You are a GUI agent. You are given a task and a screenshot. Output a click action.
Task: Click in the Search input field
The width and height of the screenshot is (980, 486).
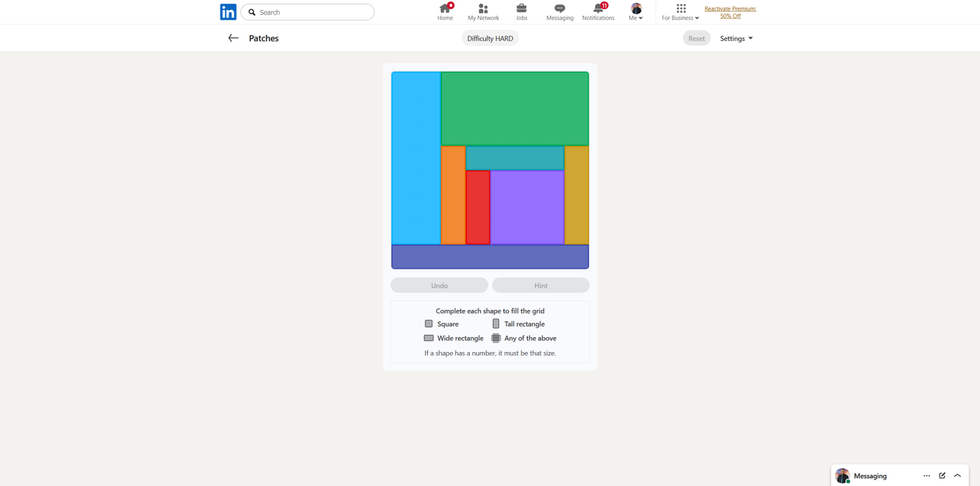314,12
